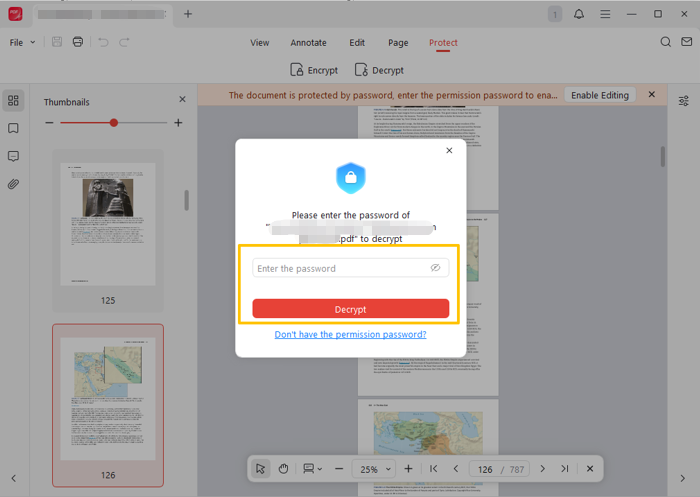Open a new tab with plus button
The image size is (700, 497).
point(188,14)
